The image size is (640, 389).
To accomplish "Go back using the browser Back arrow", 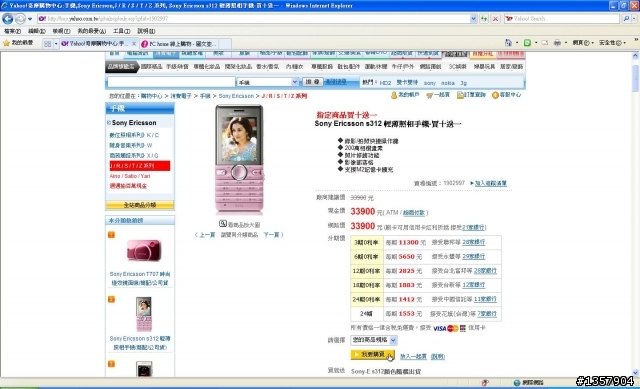I will [7, 19].
